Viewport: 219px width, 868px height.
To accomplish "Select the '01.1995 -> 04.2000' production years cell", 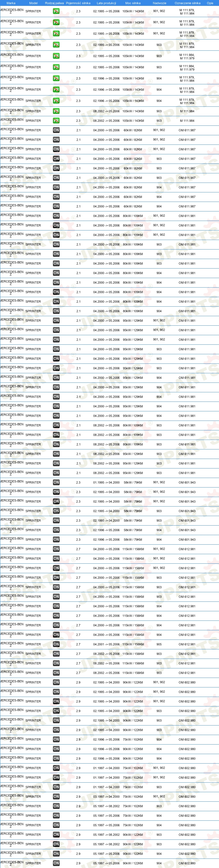I will 106,482.
